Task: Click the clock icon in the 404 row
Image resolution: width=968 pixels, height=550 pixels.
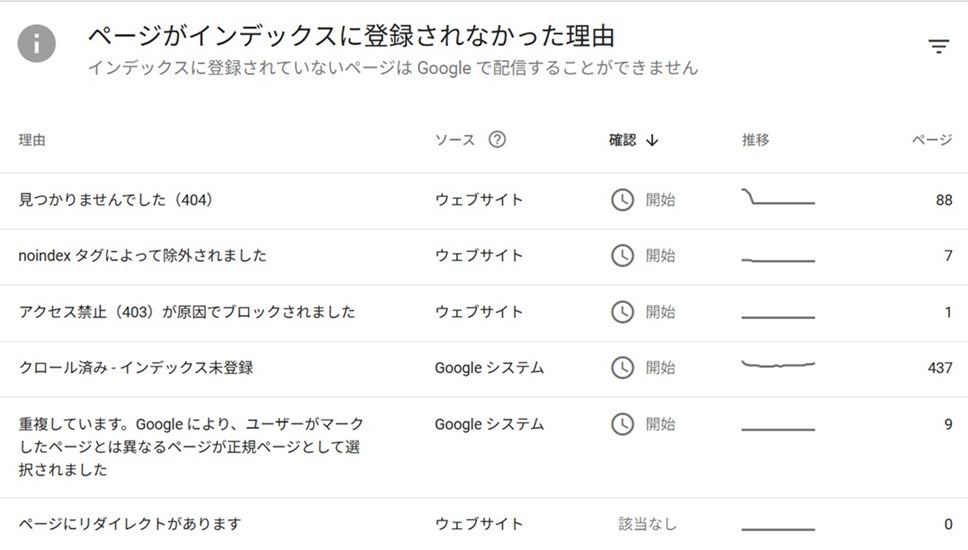Action: (622, 200)
